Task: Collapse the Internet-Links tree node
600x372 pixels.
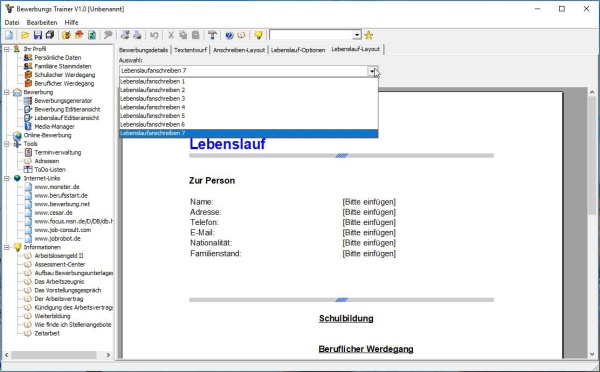Action: pos(7,178)
